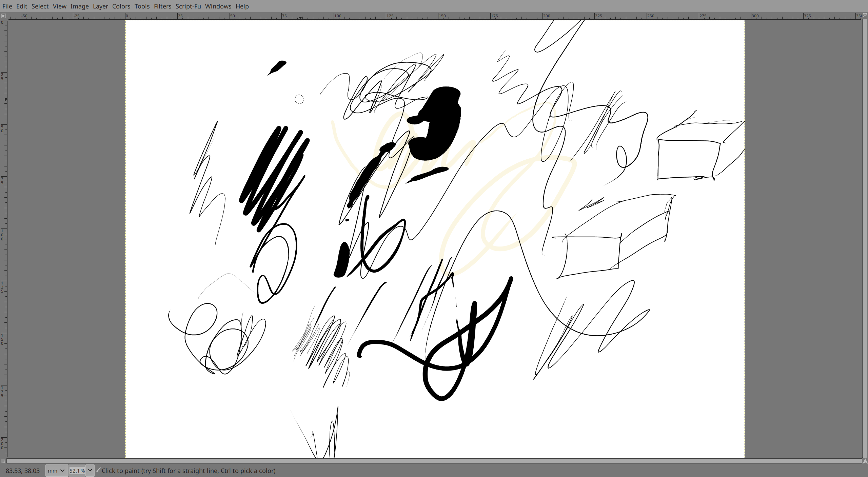
Task: Click the image menu button at ruler corner
Action: pos(3,16)
